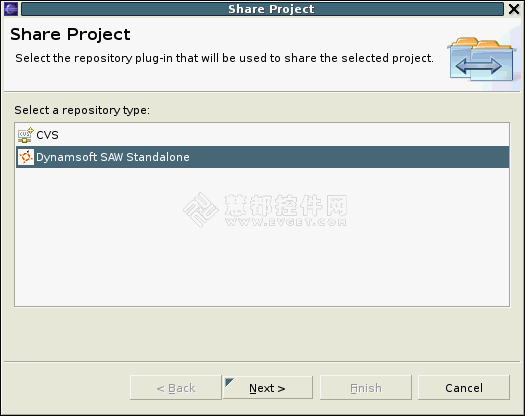Click the repository plug-in description text
The height and width of the screenshot is (416, 525).
coord(224,58)
